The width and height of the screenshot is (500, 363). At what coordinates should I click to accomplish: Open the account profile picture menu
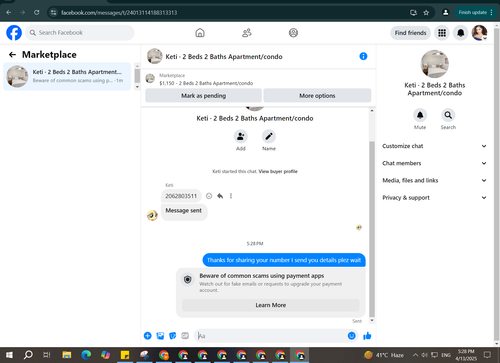[x=480, y=33]
